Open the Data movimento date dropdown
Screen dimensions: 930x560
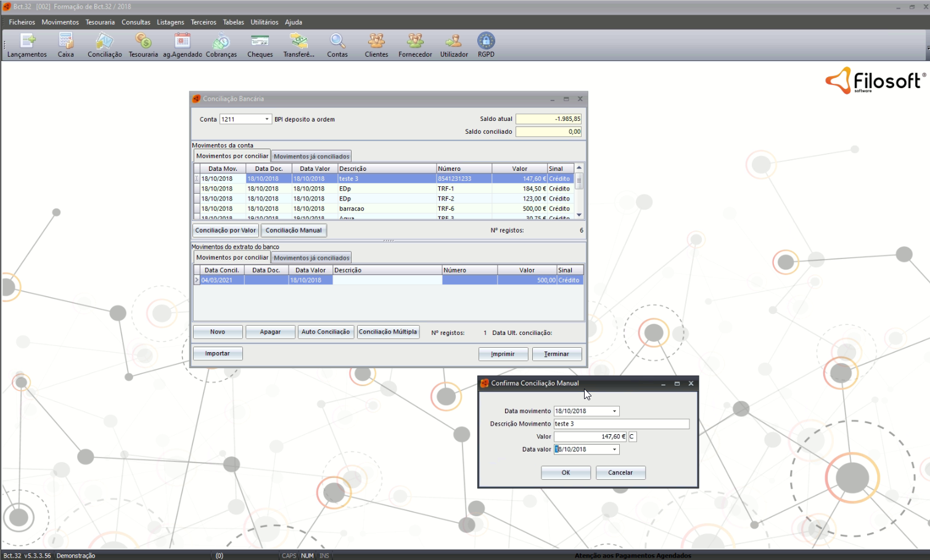614,411
